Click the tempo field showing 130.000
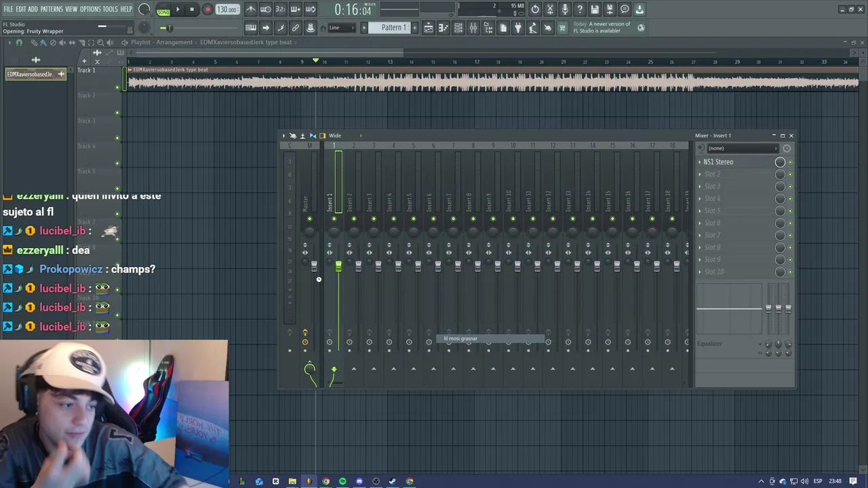 [227, 9]
